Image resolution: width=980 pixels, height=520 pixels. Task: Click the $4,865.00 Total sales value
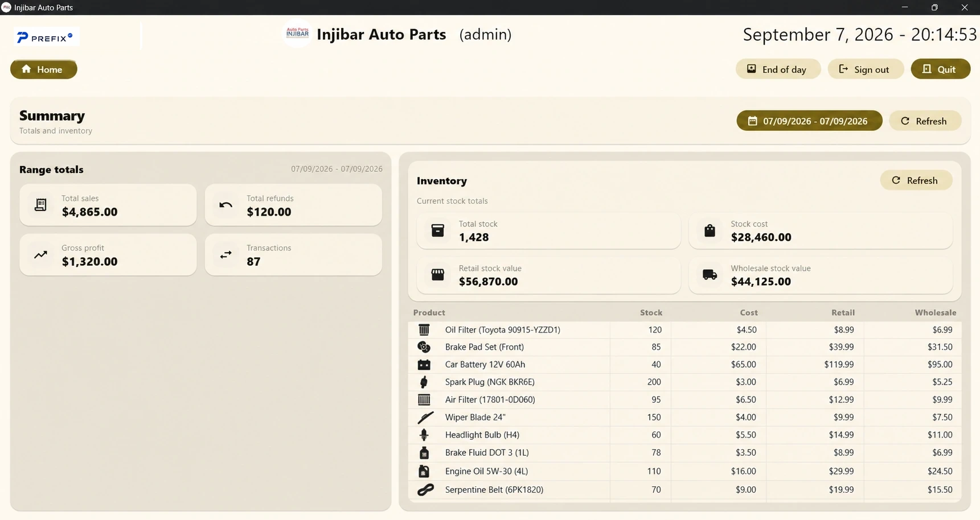(89, 212)
